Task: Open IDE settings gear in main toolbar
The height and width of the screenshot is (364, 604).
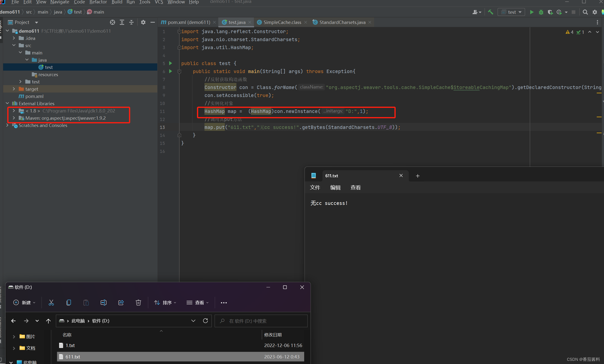Action: click(595, 12)
